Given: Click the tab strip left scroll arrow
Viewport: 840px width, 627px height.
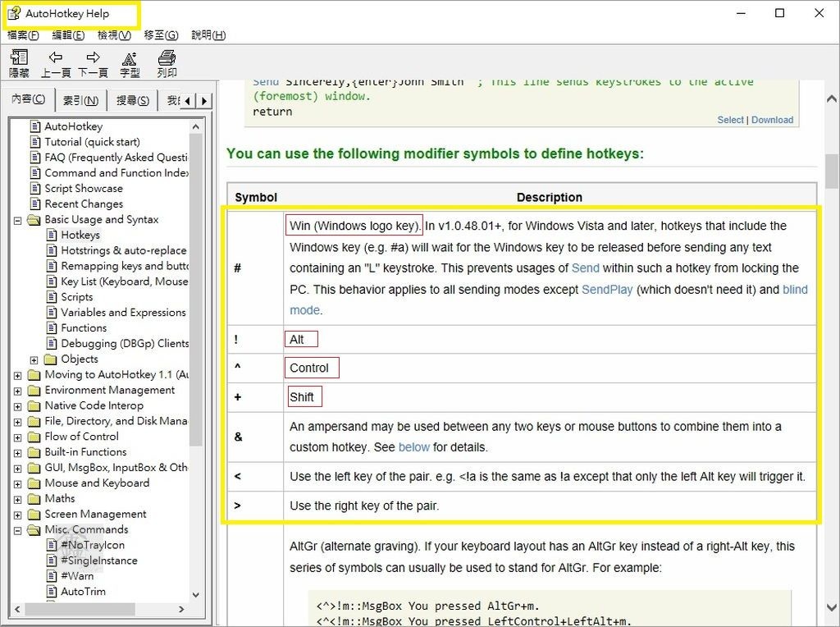Looking at the screenshot, I should click(x=188, y=101).
